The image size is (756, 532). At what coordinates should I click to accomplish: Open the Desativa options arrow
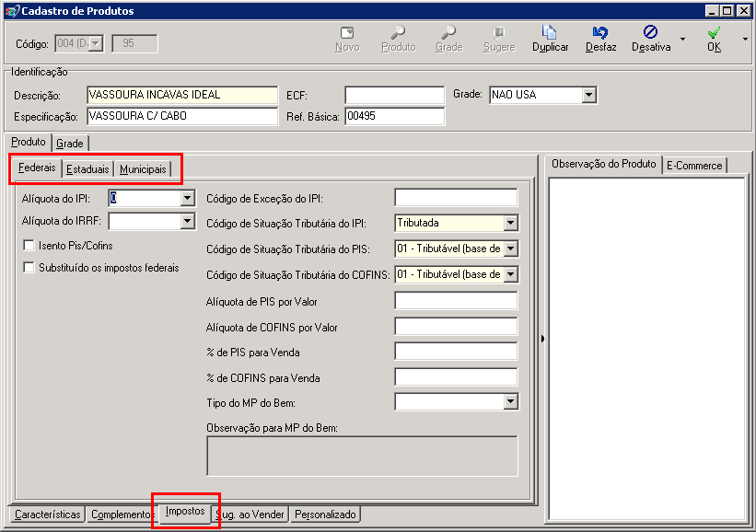(682, 39)
